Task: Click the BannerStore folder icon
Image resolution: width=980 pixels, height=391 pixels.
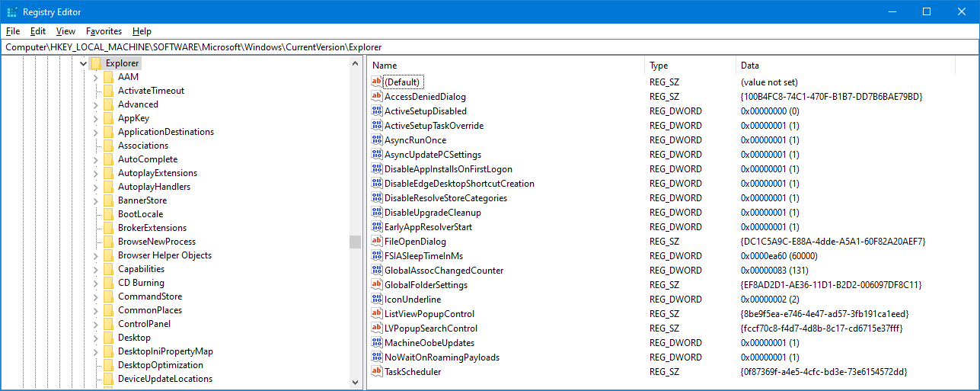Action: (108, 200)
